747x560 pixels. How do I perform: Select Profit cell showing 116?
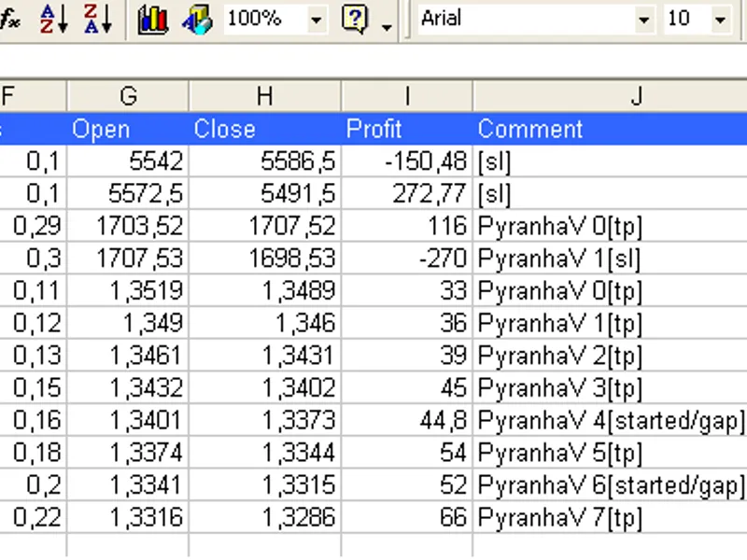[x=407, y=226]
